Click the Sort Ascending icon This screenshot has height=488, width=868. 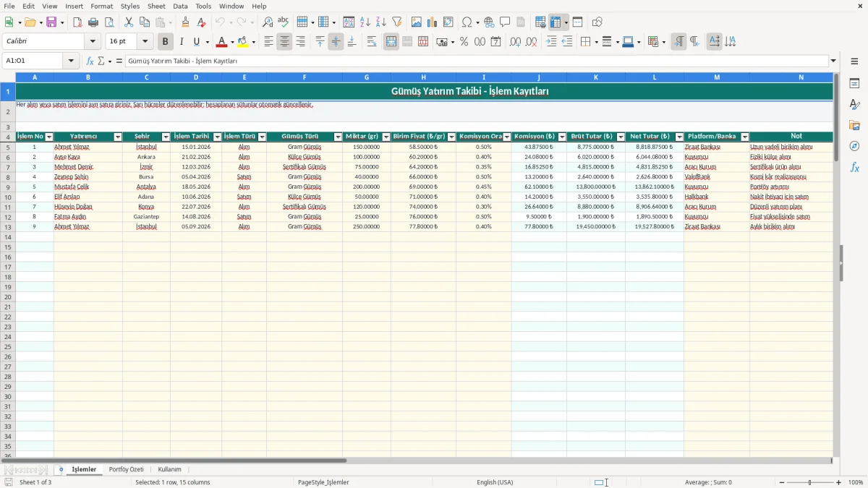[365, 22]
